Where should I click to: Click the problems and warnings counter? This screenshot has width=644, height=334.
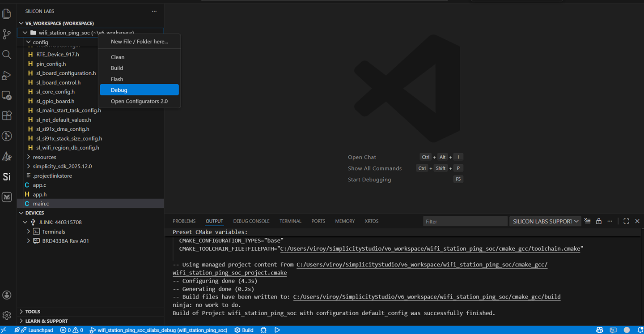pos(72,330)
